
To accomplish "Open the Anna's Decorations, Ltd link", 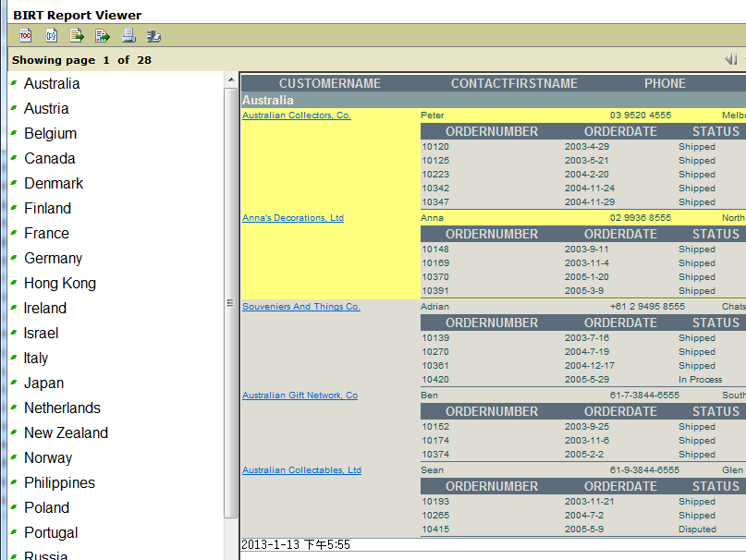I will (293, 218).
